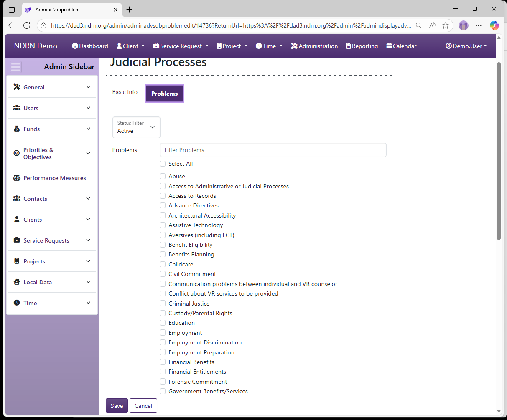Select the Problems tab
507x420 pixels.
(164, 94)
